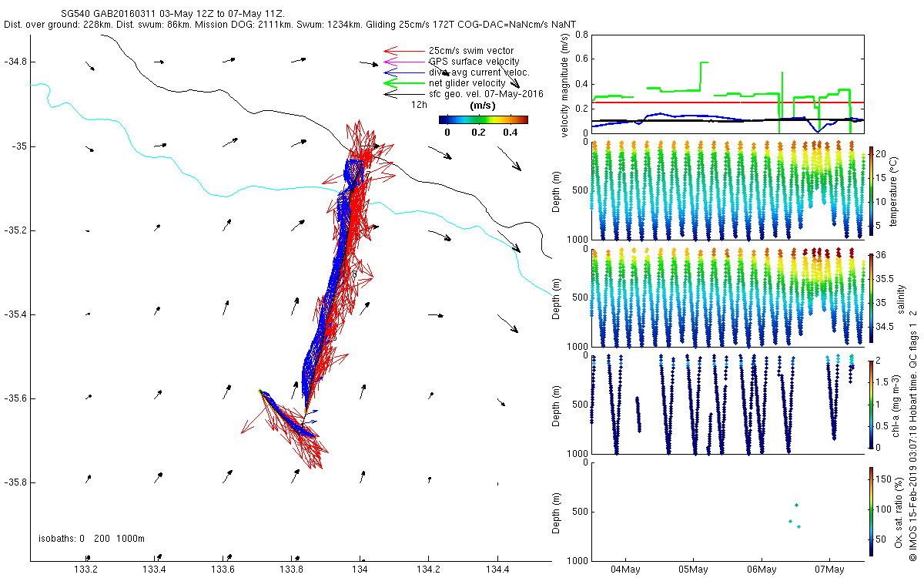Click the chl-a colorbar

(871, 404)
